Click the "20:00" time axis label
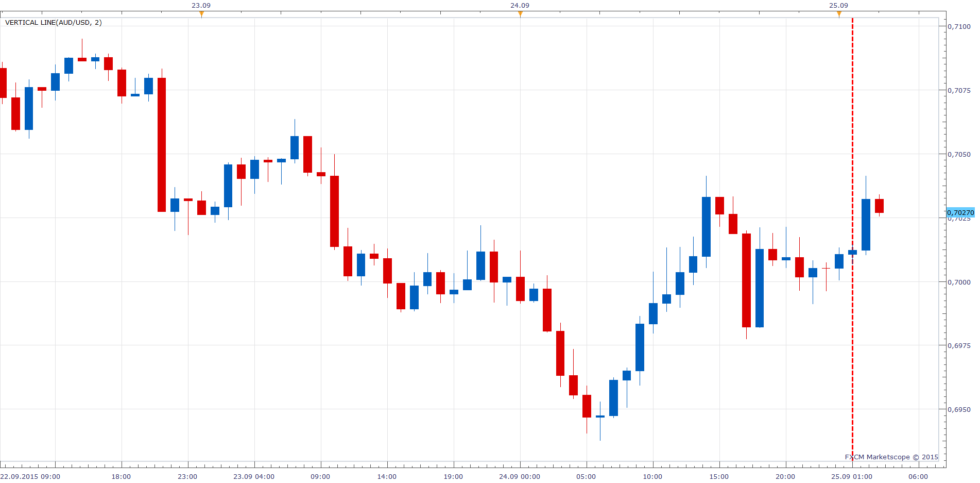 click(785, 477)
